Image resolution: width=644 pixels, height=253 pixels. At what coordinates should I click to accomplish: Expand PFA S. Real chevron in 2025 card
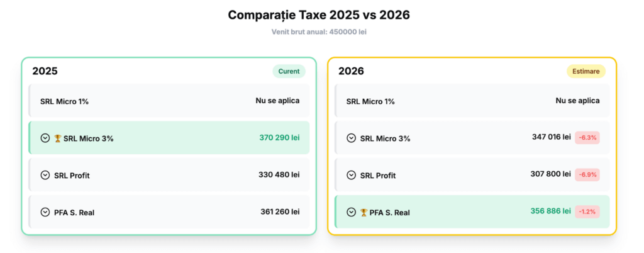(45, 212)
